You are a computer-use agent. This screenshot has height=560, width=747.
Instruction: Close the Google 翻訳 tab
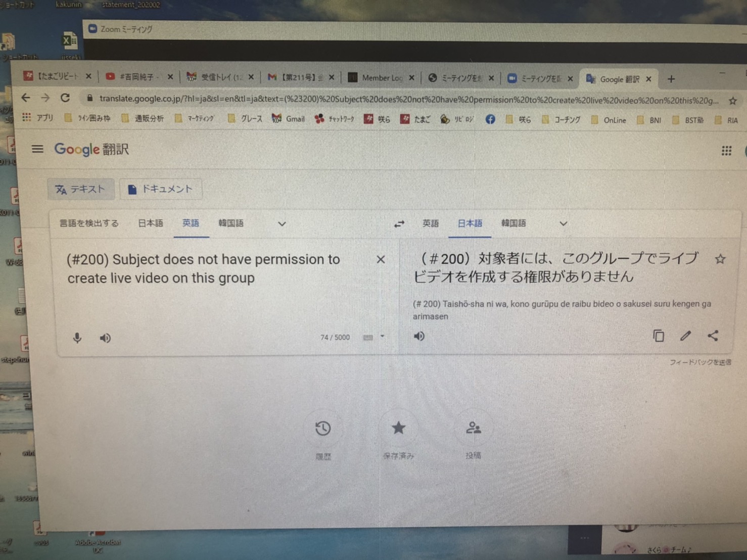[x=648, y=79]
